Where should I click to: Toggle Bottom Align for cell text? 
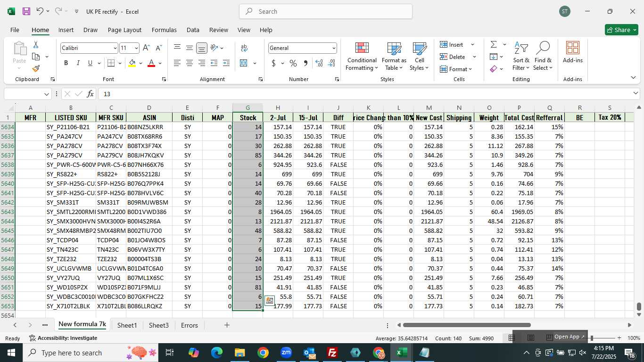point(202,48)
